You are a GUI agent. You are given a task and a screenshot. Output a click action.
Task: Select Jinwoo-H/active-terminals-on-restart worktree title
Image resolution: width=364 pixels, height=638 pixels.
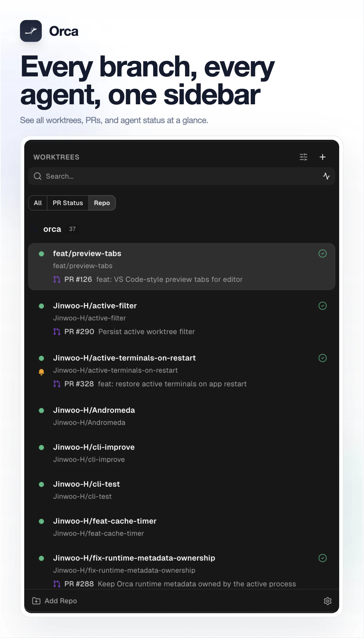(x=124, y=358)
